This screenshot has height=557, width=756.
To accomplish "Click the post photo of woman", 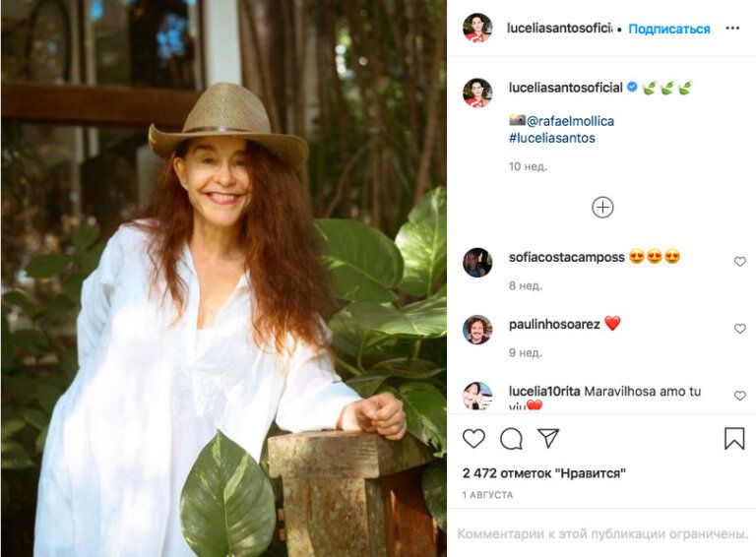I will pyautogui.click(x=223, y=278).
